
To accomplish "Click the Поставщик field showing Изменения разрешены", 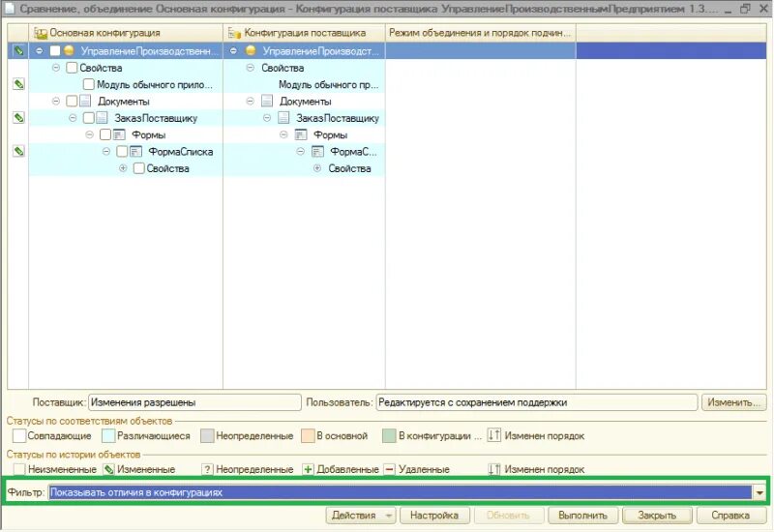I will 194,402.
